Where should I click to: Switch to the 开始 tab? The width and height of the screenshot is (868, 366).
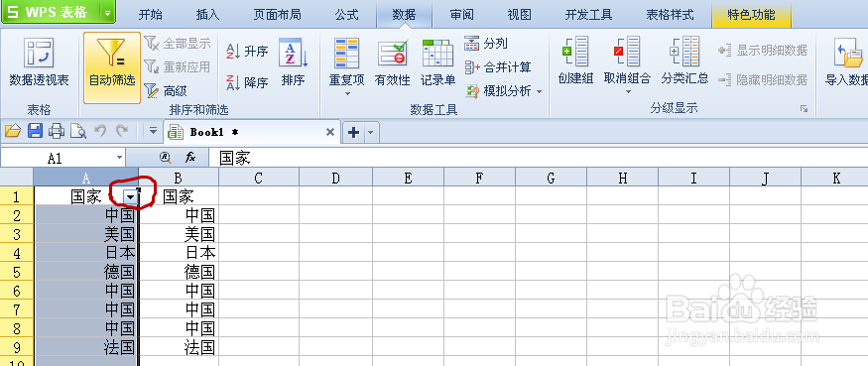pos(150,15)
